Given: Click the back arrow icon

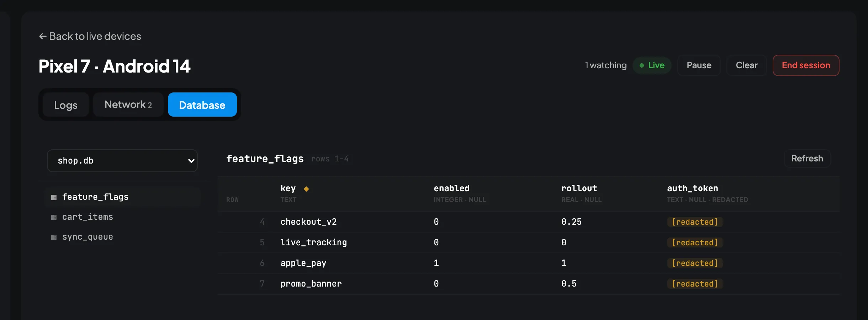Looking at the screenshot, I should [43, 36].
